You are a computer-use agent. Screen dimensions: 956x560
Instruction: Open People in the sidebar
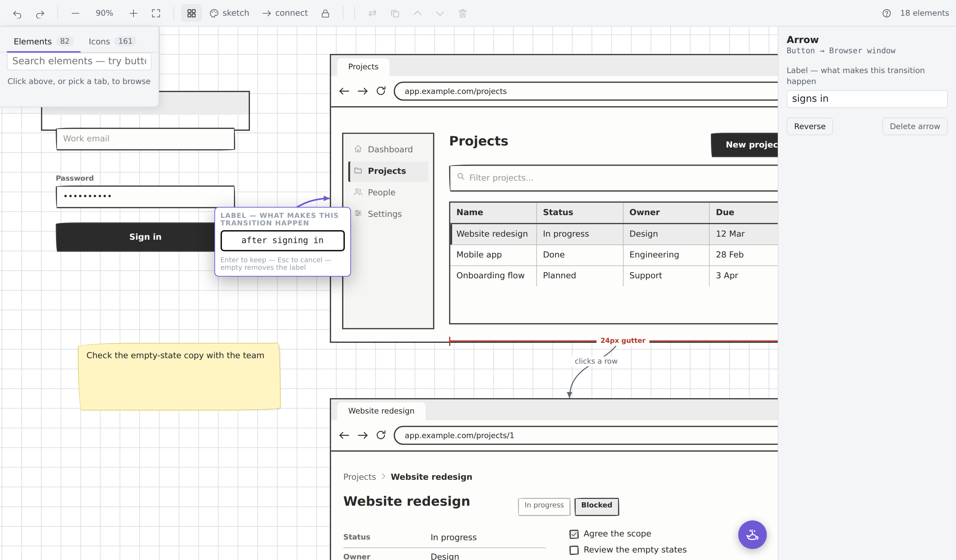388,192
